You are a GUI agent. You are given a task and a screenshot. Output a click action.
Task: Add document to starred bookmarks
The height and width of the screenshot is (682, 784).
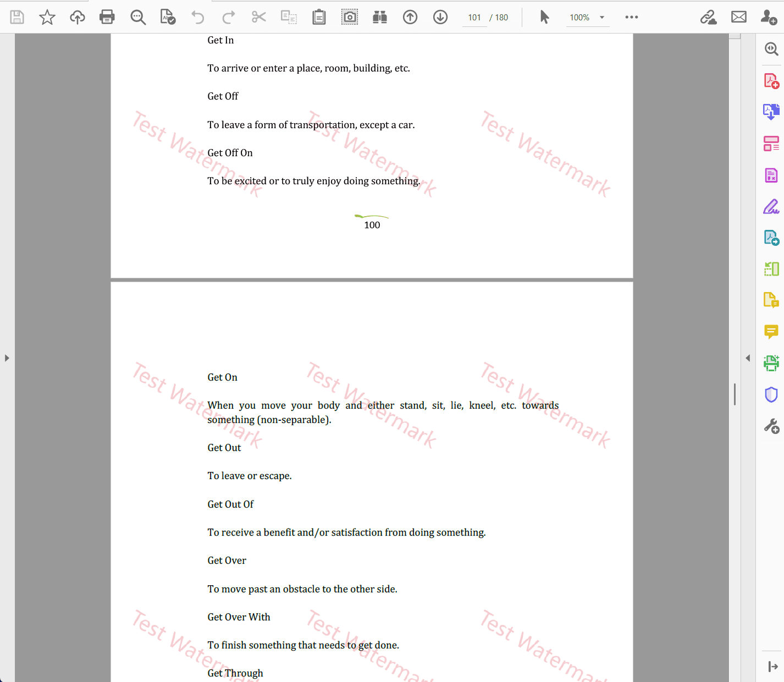pyautogui.click(x=47, y=17)
